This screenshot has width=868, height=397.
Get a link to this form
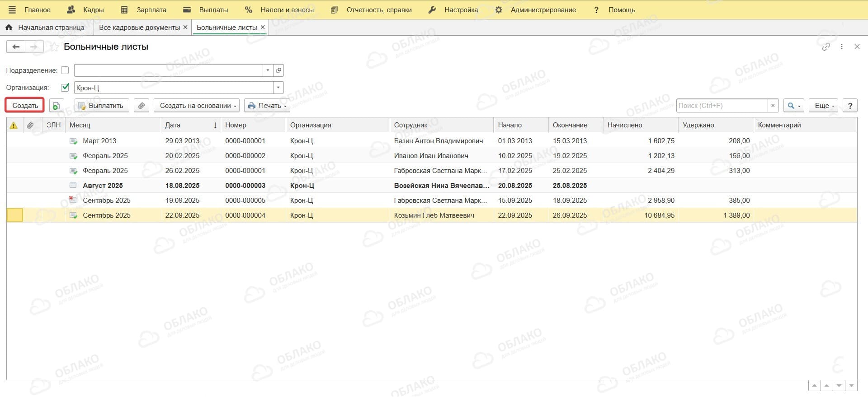(826, 47)
